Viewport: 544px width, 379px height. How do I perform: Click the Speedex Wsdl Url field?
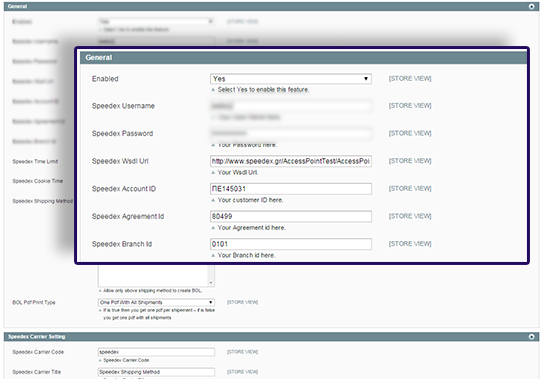291,161
